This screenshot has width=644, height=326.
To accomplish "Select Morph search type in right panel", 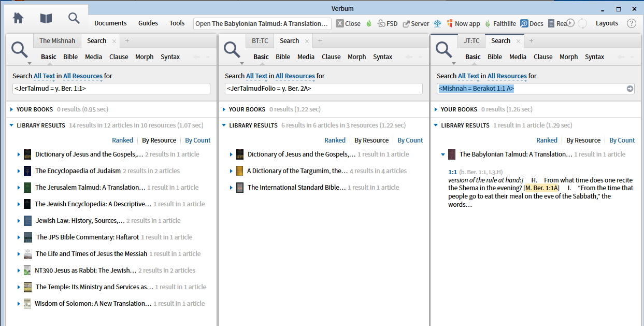I will click(x=568, y=57).
